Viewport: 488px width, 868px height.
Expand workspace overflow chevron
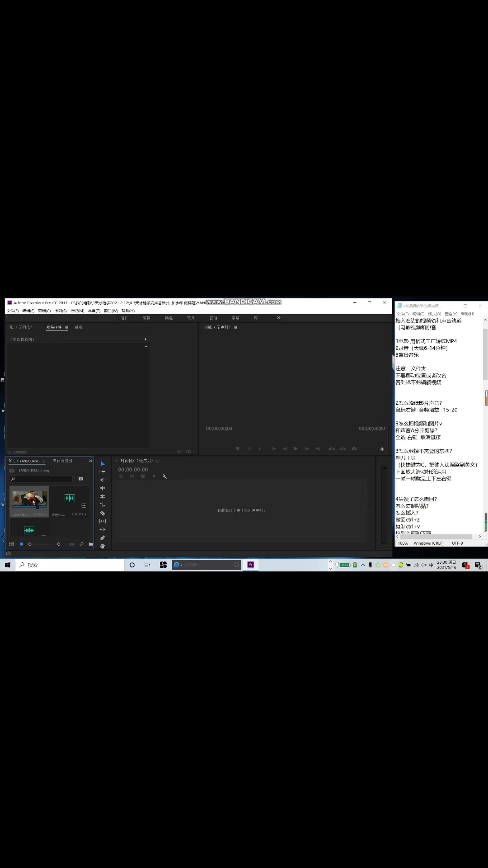point(279,318)
